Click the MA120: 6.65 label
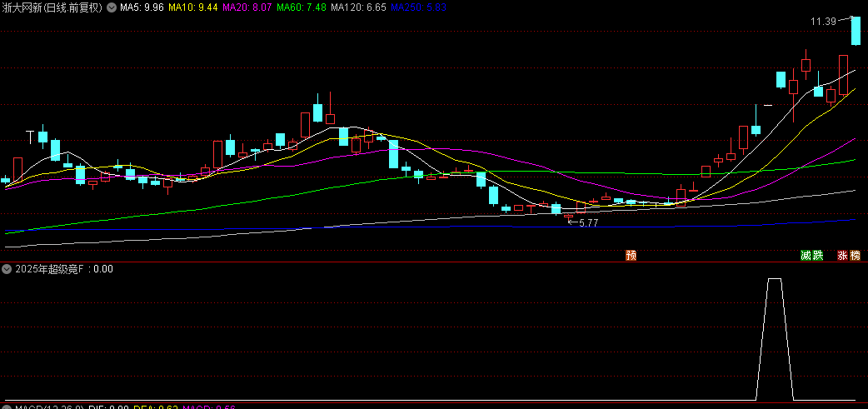Viewport: 868px width, 409px height. pyautogui.click(x=357, y=7)
